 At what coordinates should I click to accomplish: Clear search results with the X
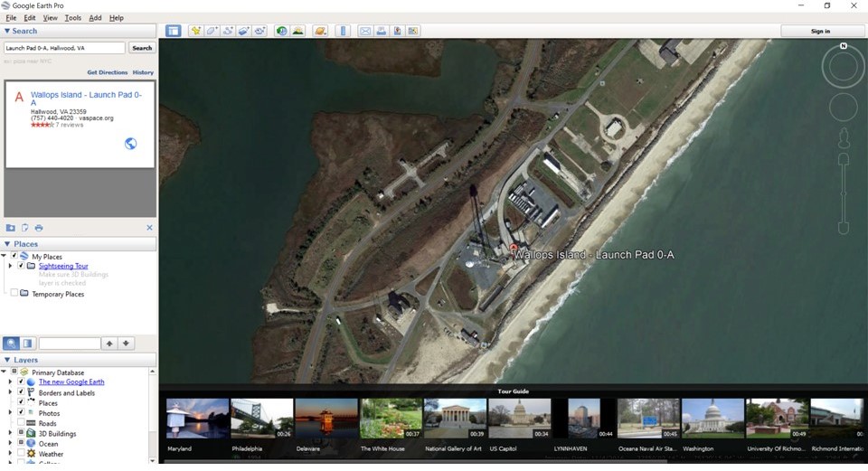click(149, 228)
